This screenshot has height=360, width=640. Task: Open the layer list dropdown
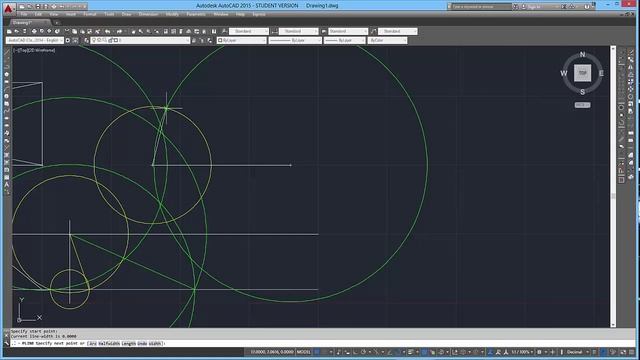click(x=140, y=40)
